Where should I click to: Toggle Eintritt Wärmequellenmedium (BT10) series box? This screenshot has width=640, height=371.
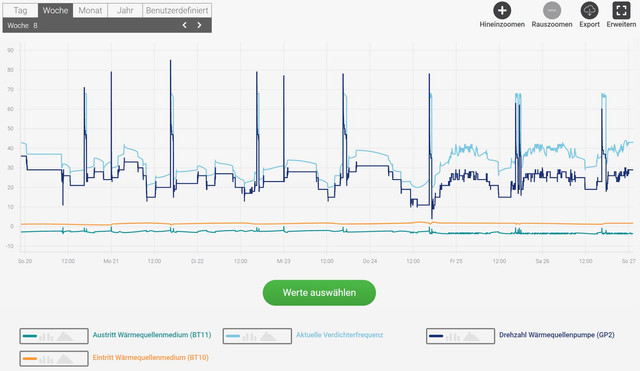pyautogui.click(x=54, y=358)
